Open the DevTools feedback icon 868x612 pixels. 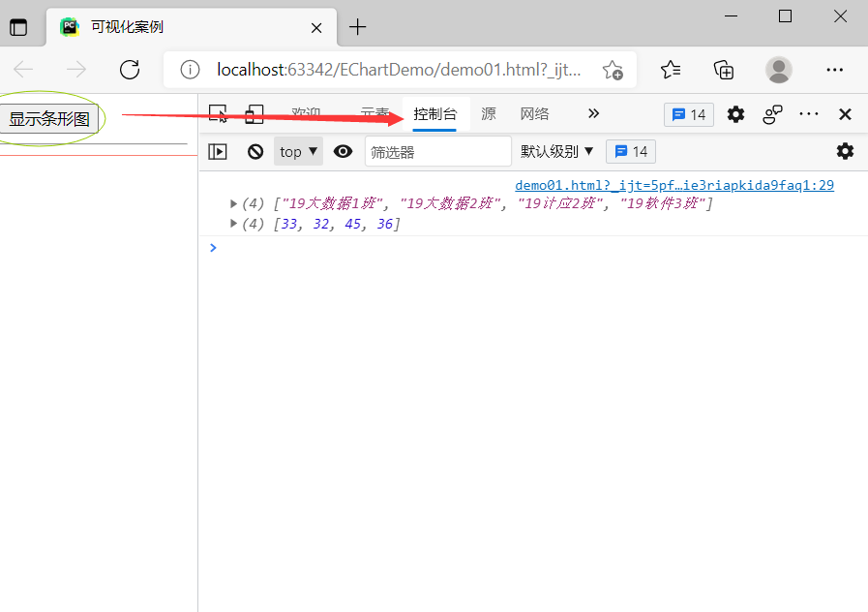(772, 114)
